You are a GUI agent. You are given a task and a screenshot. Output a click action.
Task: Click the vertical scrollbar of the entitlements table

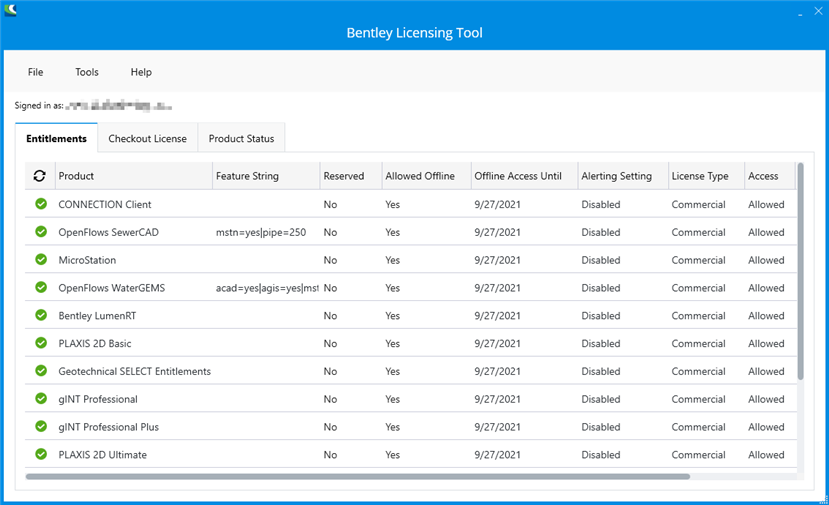[x=800, y=271]
